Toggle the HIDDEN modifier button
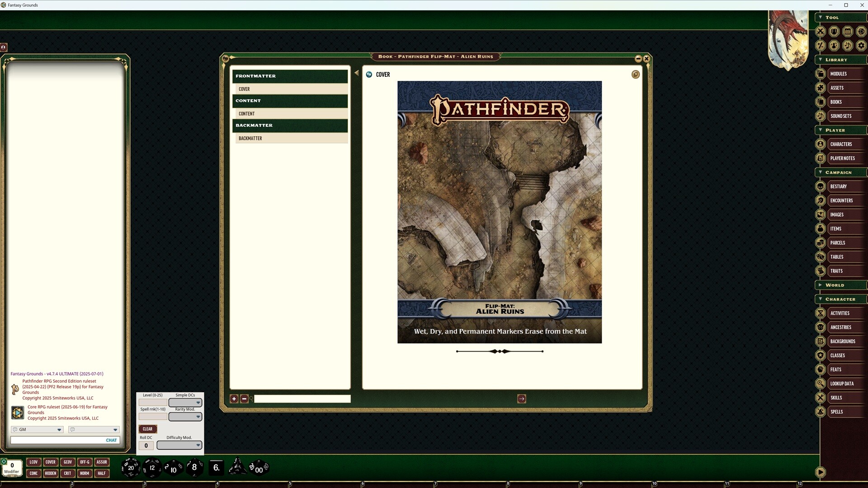The width and height of the screenshot is (868, 488). [51, 473]
